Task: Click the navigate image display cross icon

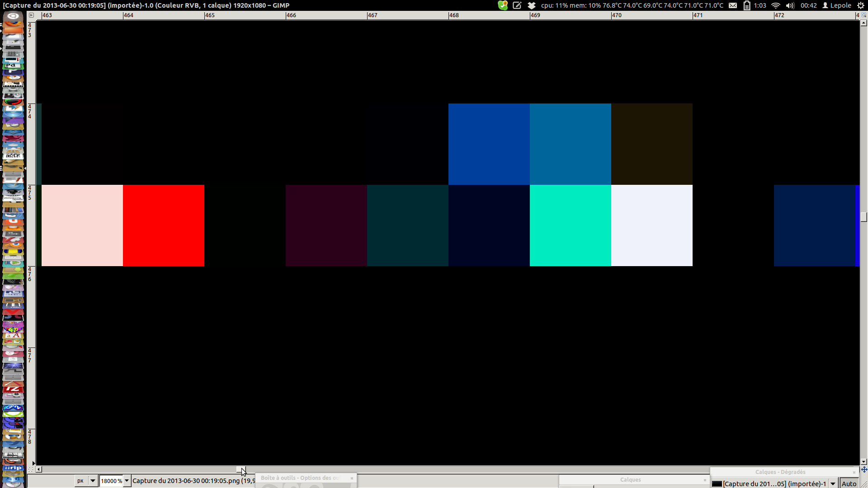Action: pyautogui.click(x=864, y=469)
